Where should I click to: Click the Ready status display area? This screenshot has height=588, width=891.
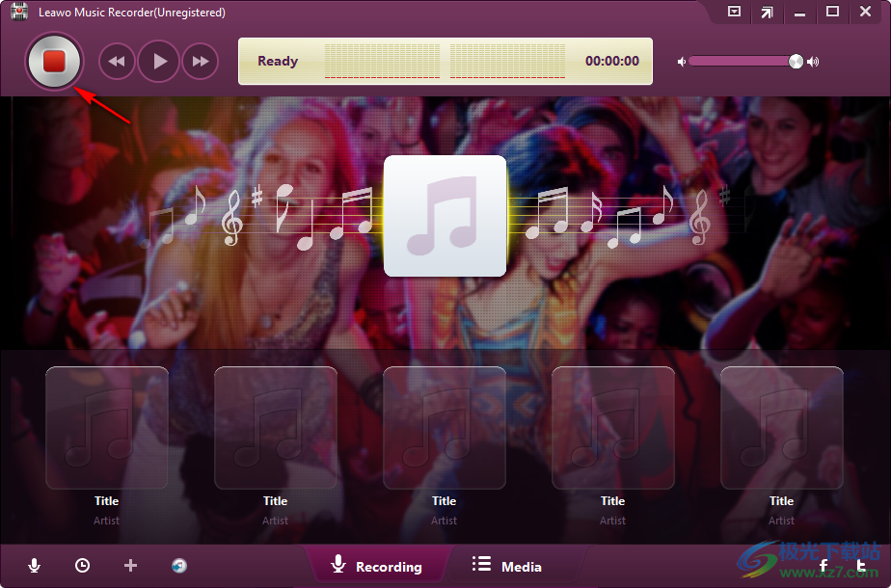(x=278, y=61)
